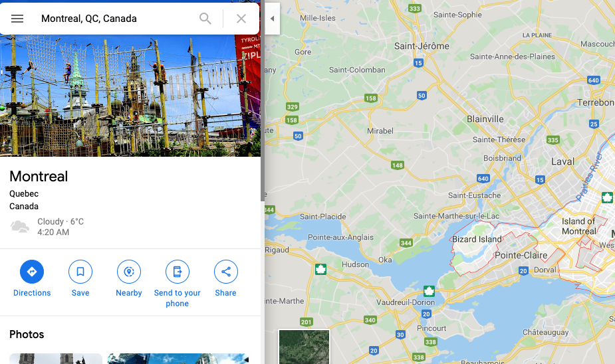Select the Laval label on map

(x=562, y=161)
